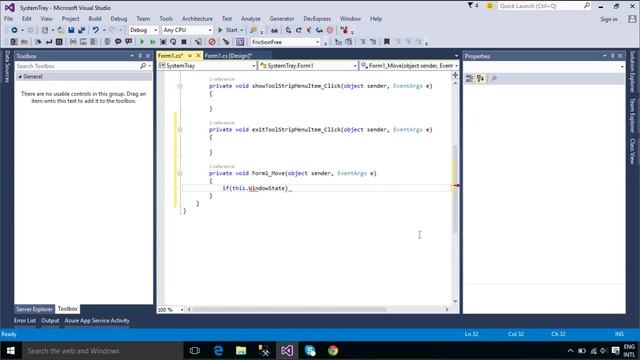The image size is (640, 360).
Task: Click the red circle toolbar icon
Action: coord(330,30)
